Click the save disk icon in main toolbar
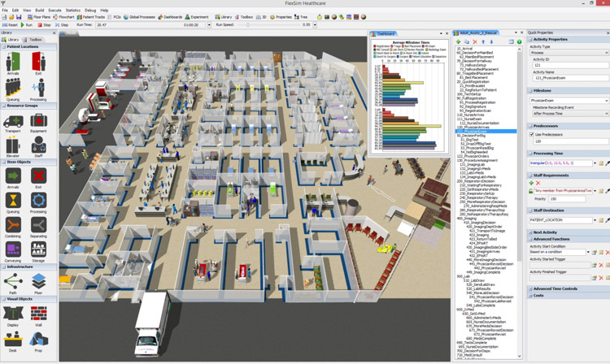Image resolution: width=610 pixels, height=364 pixels. pos(18,17)
